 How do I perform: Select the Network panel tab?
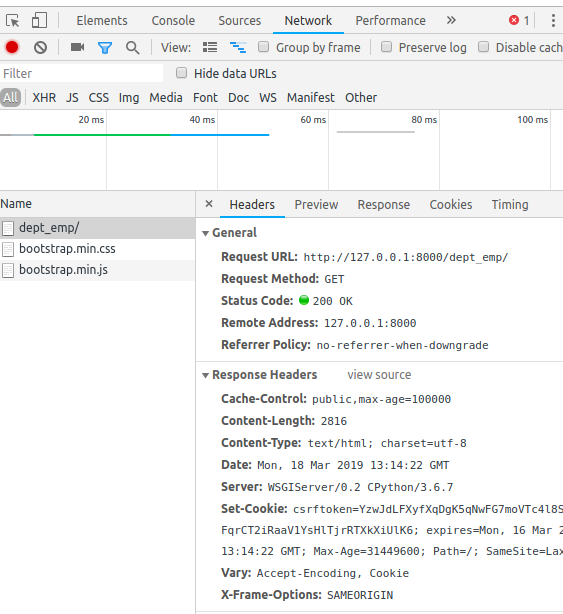(x=308, y=20)
